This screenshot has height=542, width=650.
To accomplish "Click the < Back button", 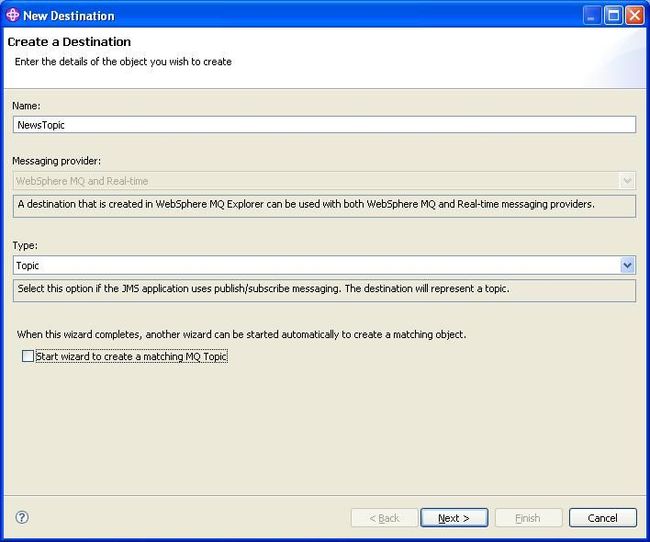I will tap(384, 518).
